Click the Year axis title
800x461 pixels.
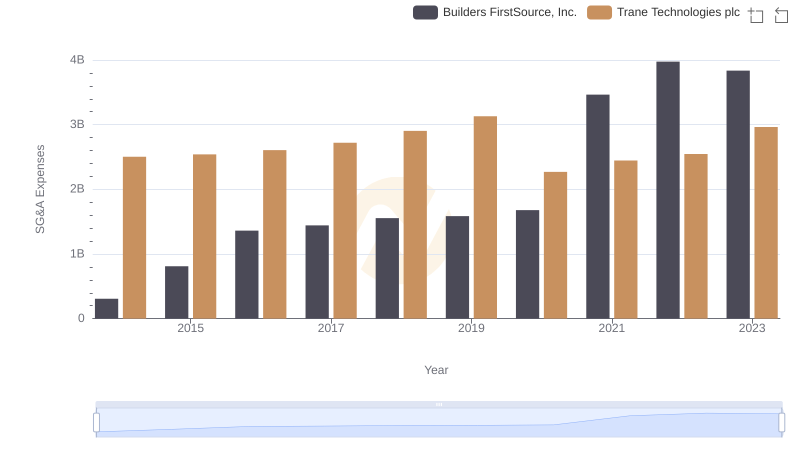click(x=436, y=370)
